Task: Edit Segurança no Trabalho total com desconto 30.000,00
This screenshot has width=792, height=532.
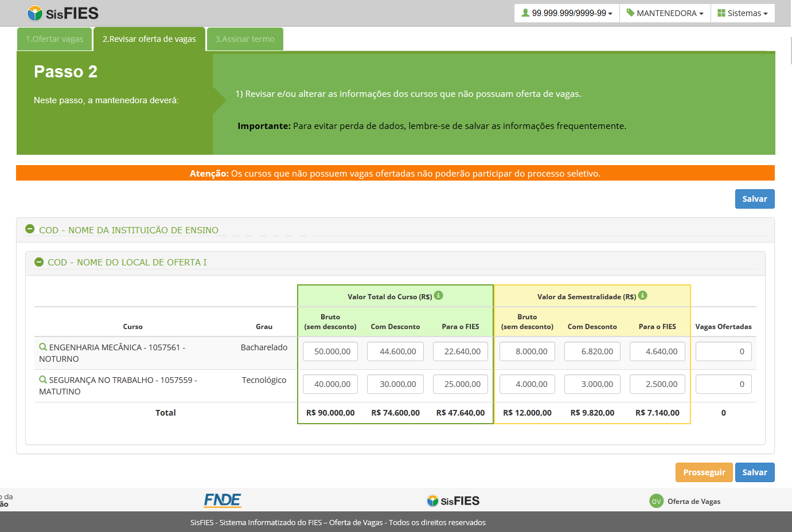Action: click(x=395, y=384)
